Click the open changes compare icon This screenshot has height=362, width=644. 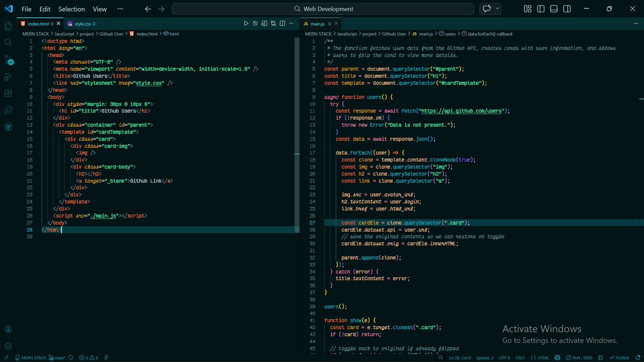tap(273, 24)
